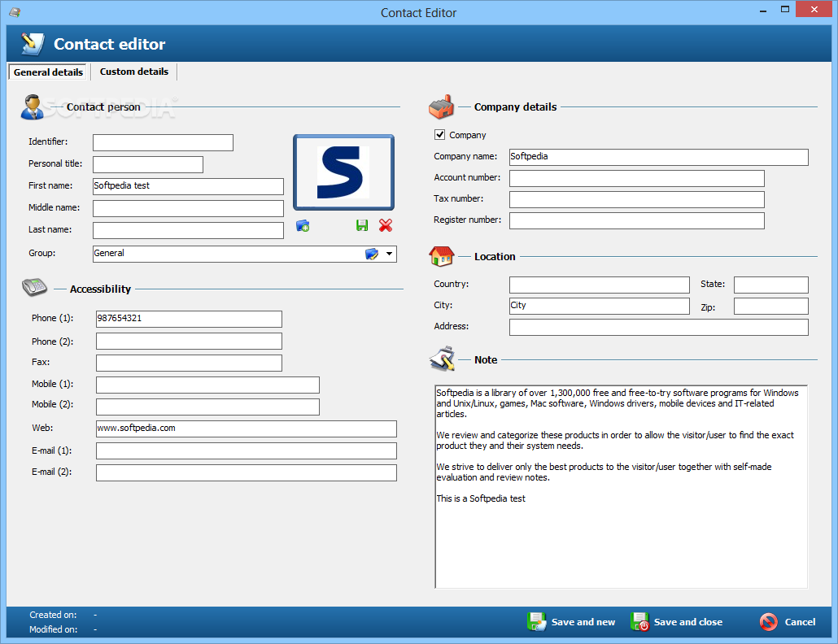
Task: Select the General details tab
Action: 48,72
